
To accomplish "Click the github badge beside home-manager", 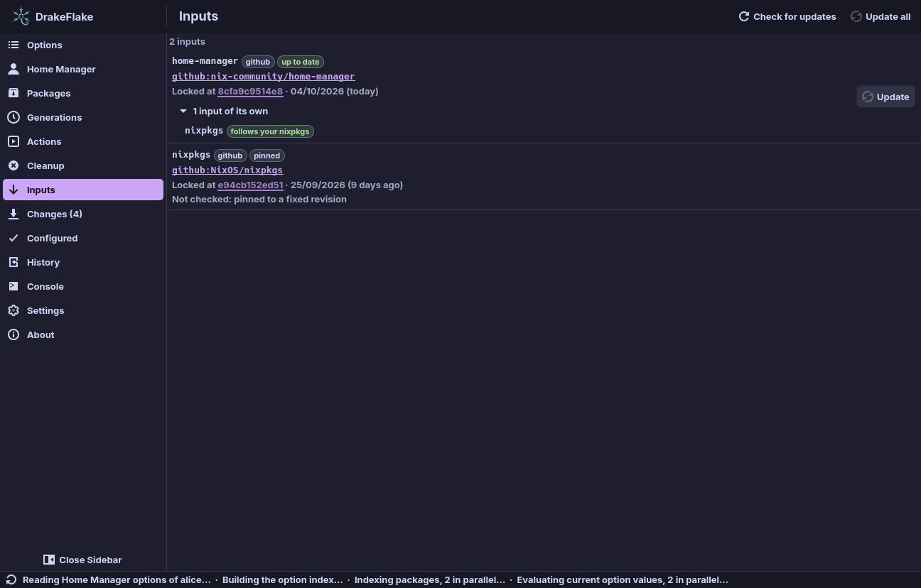I will tap(258, 62).
